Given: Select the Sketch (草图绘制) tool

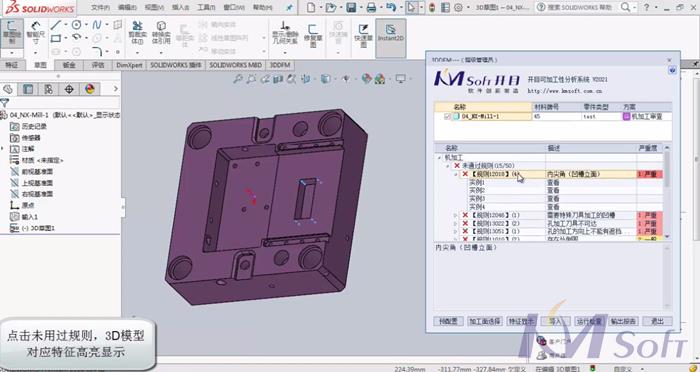Looking at the screenshot, I should coord(12,33).
